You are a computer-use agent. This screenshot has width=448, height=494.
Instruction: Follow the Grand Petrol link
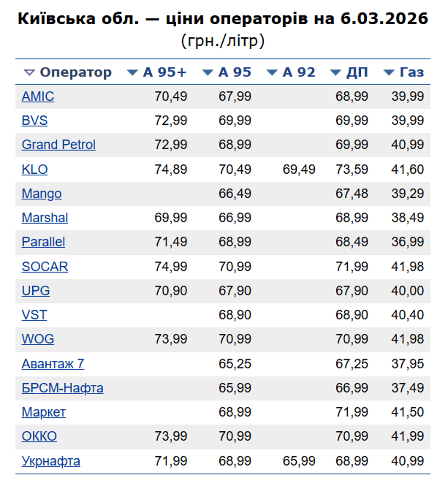[x=59, y=145]
